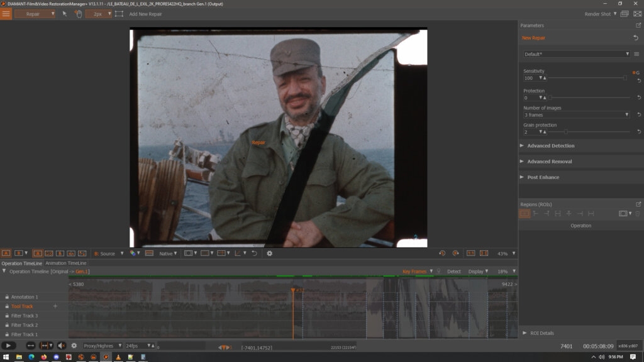Collapse the Operation Timeline triangle
644x362 pixels.
pyautogui.click(x=4, y=271)
